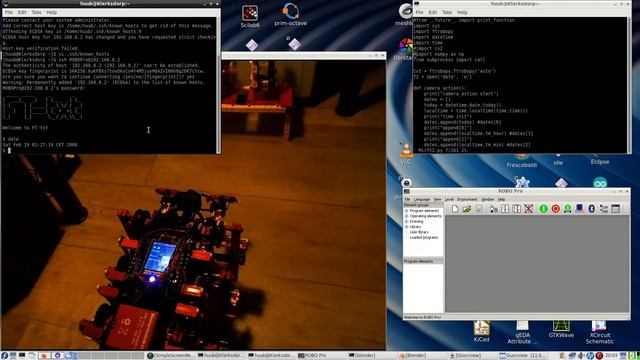The image size is (640, 360).
Task: Expand the Library group in ROBO Pro
Action: point(407,227)
